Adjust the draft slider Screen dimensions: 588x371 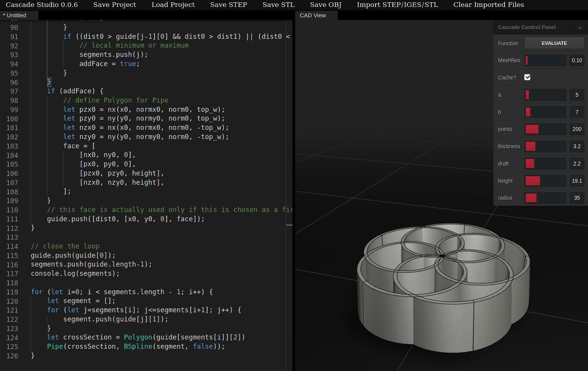545,164
